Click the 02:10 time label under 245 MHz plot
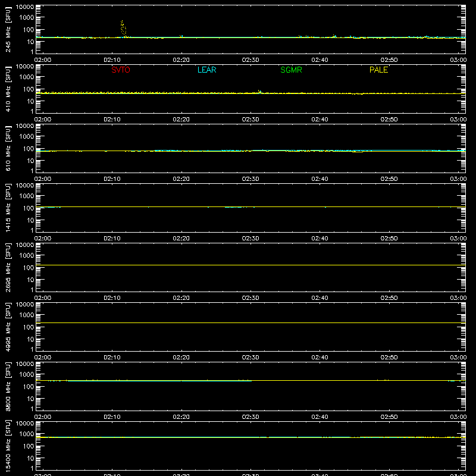This screenshot has height=476, width=476. [112, 60]
